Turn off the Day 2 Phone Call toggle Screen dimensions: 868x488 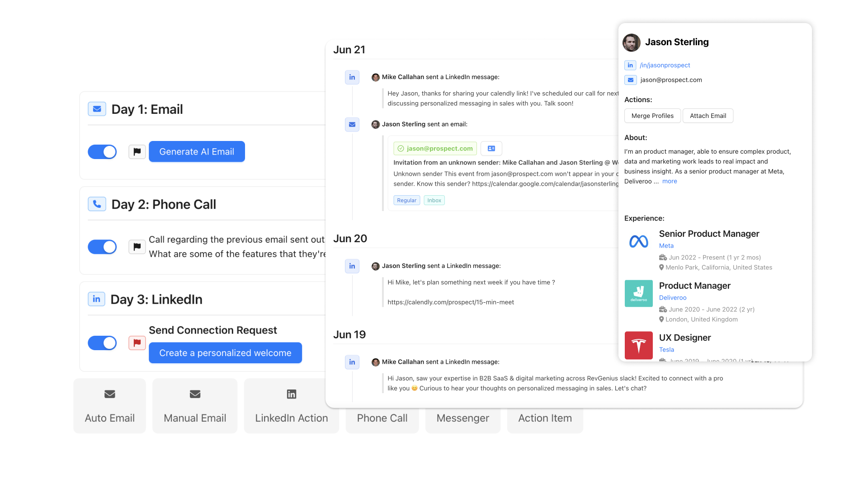tap(103, 247)
